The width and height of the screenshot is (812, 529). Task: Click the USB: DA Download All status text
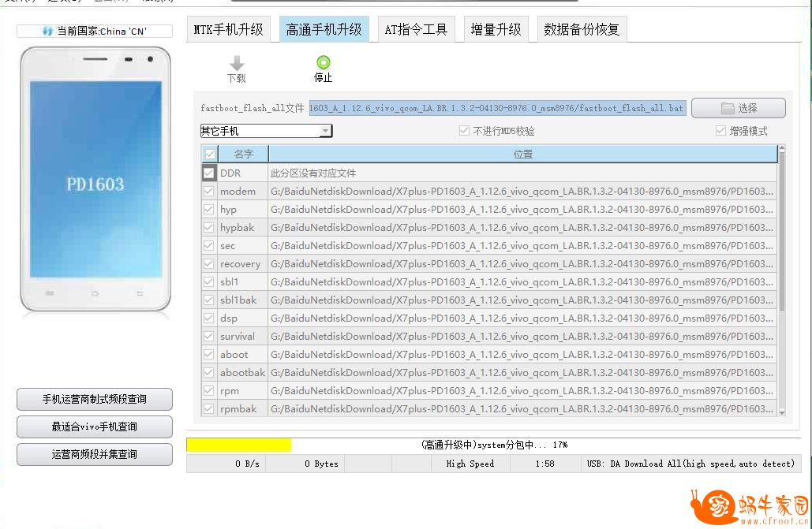[690, 464]
